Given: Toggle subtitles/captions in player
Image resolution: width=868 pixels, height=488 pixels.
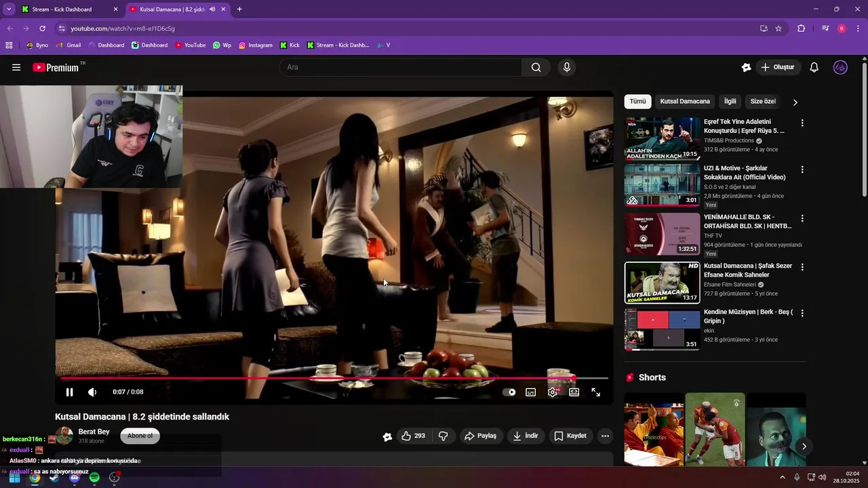Looking at the screenshot, I should point(531,392).
